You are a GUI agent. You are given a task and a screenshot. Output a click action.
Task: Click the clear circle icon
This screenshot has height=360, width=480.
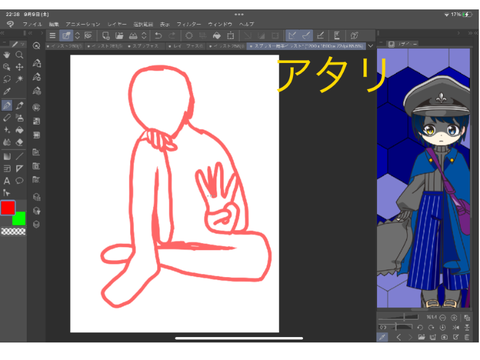tap(189, 35)
